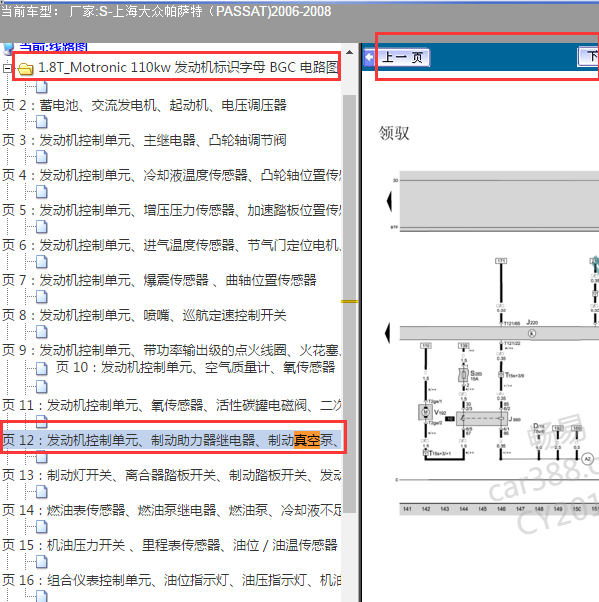Click the blue back-arrow icon beside 上一页

point(369,58)
